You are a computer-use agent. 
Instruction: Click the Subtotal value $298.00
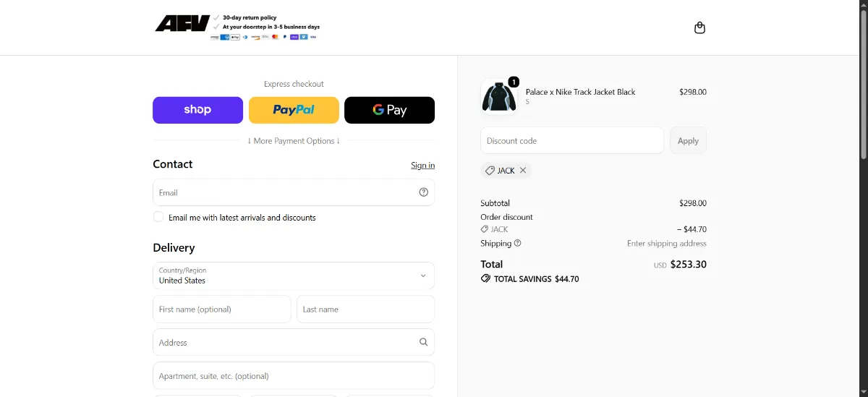click(x=693, y=203)
